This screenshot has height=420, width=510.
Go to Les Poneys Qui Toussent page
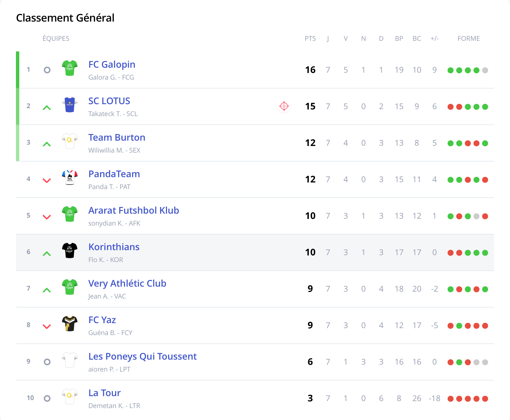click(142, 356)
